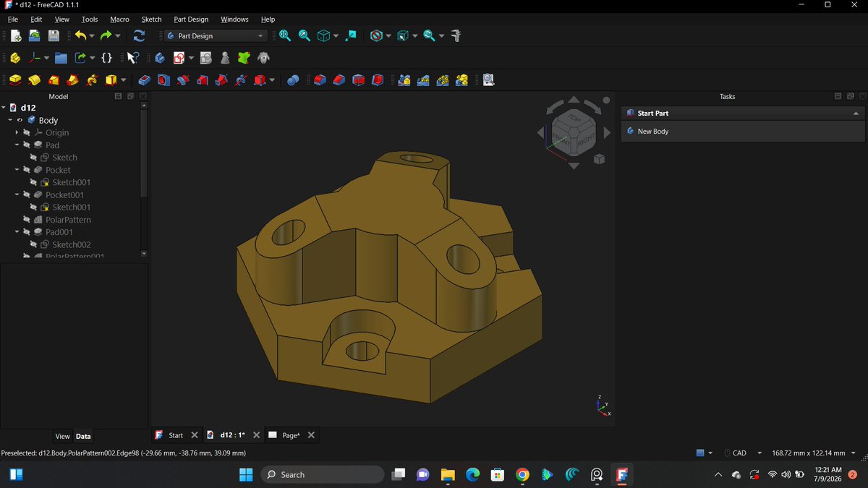The image size is (868, 488).
Task: Select the Additive Helix tool
Action: pyautogui.click(x=92, y=80)
